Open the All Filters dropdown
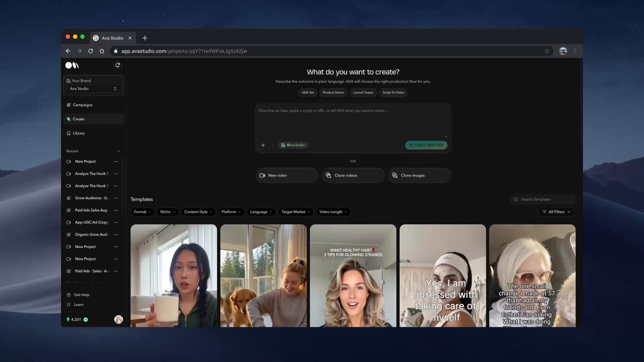The width and height of the screenshot is (644, 362). [x=557, y=212]
